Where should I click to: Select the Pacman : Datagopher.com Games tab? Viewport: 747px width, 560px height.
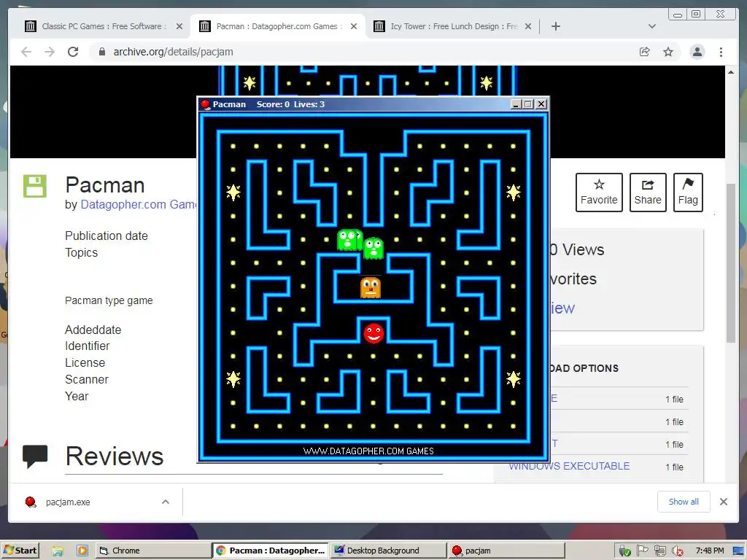click(x=278, y=26)
